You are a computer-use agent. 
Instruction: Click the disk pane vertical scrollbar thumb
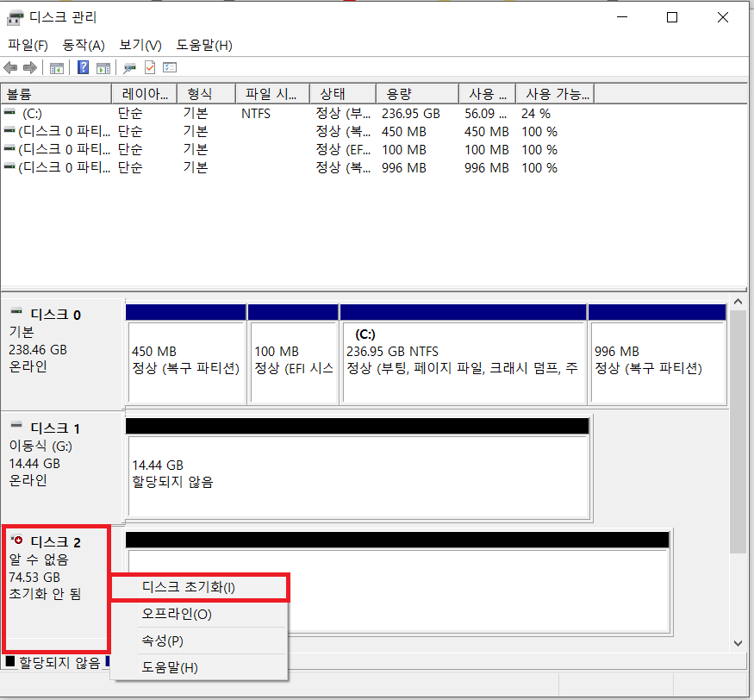[x=738, y=432]
